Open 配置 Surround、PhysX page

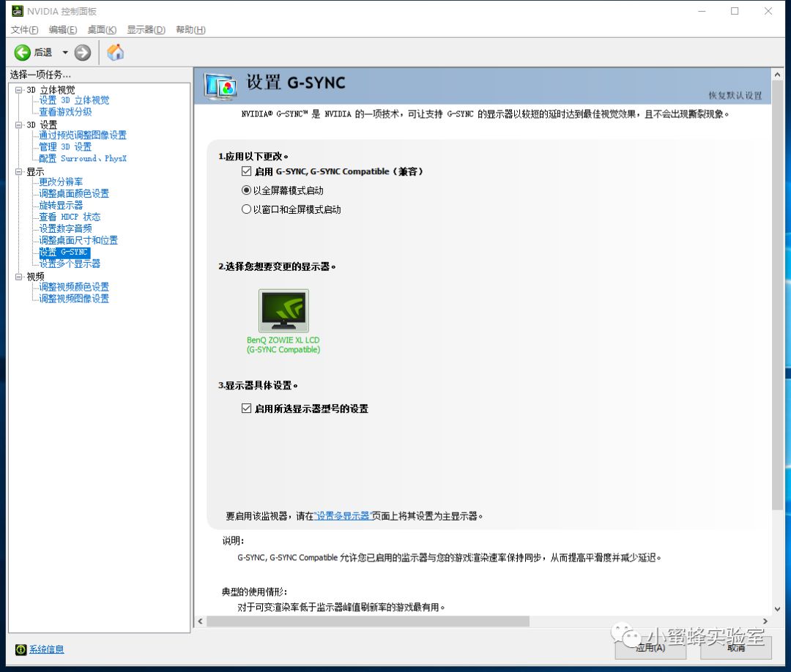[x=83, y=158]
